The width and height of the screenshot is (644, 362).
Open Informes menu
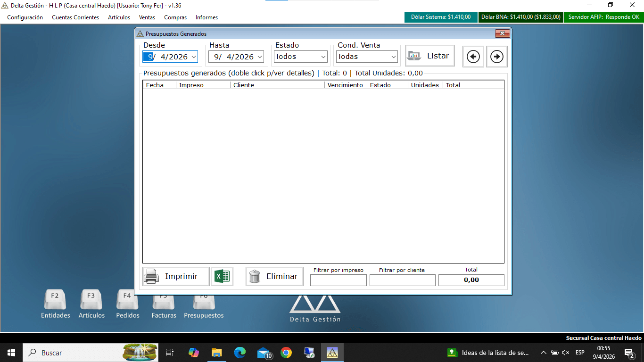206,17
